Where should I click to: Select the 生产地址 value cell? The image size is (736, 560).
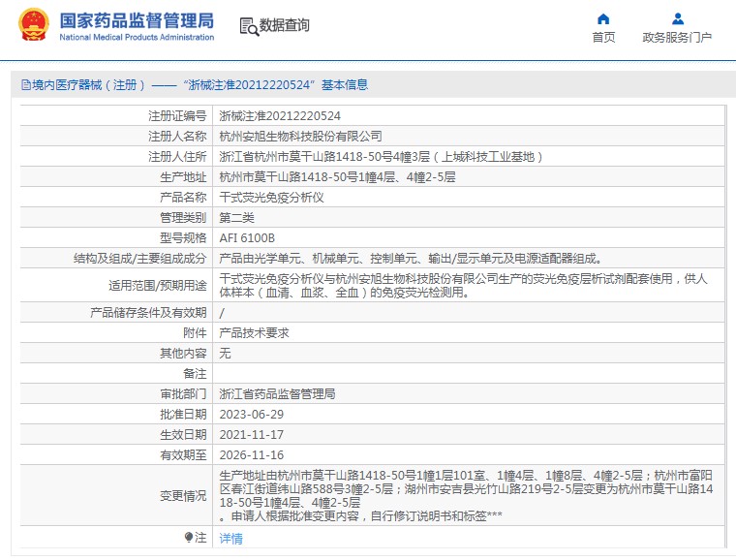coord(337,177)
